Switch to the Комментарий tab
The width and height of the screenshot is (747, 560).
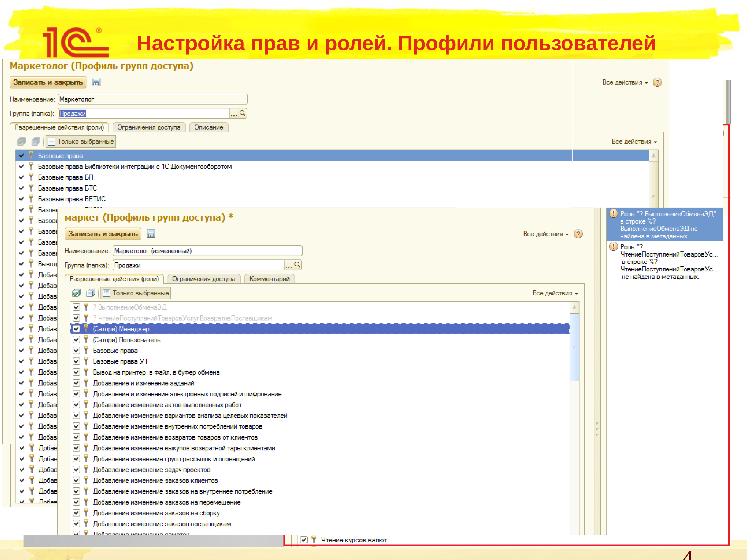(x=269, y=279)
